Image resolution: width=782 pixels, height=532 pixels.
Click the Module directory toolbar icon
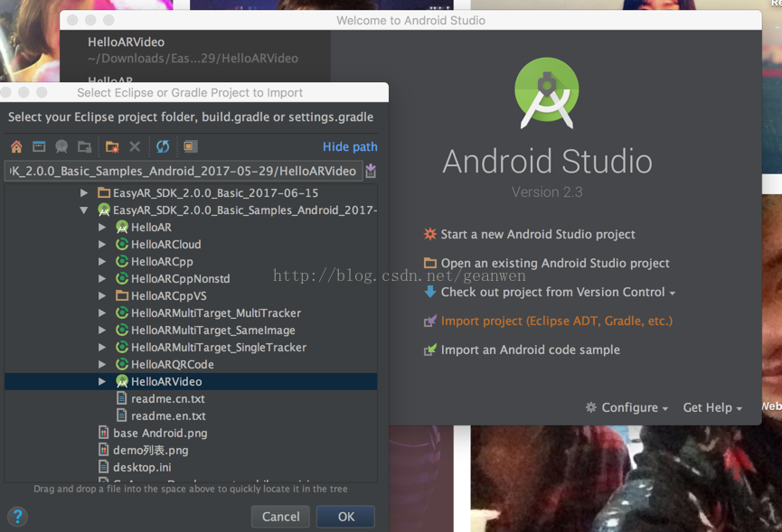tap(84, 146)
